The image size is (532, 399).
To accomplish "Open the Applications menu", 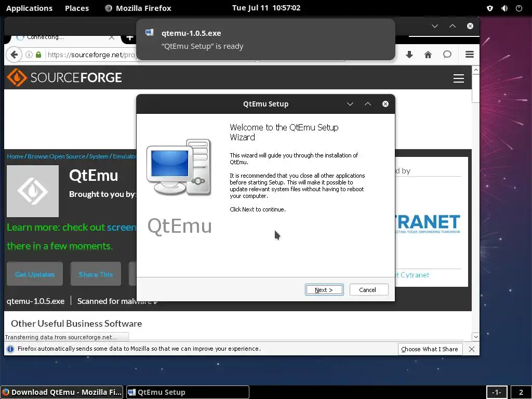I will point(29,8).
